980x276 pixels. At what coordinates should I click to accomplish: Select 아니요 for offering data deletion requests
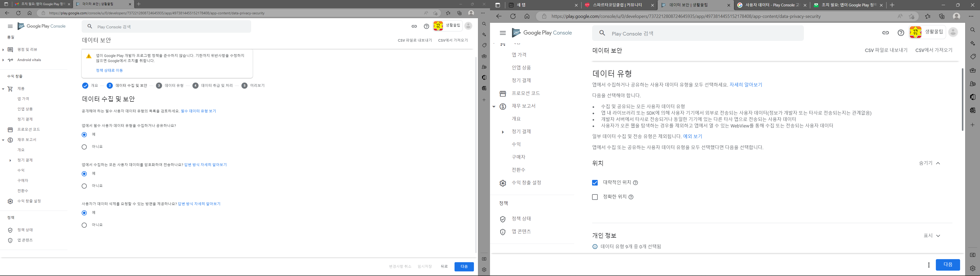click(x=84, y=225)
